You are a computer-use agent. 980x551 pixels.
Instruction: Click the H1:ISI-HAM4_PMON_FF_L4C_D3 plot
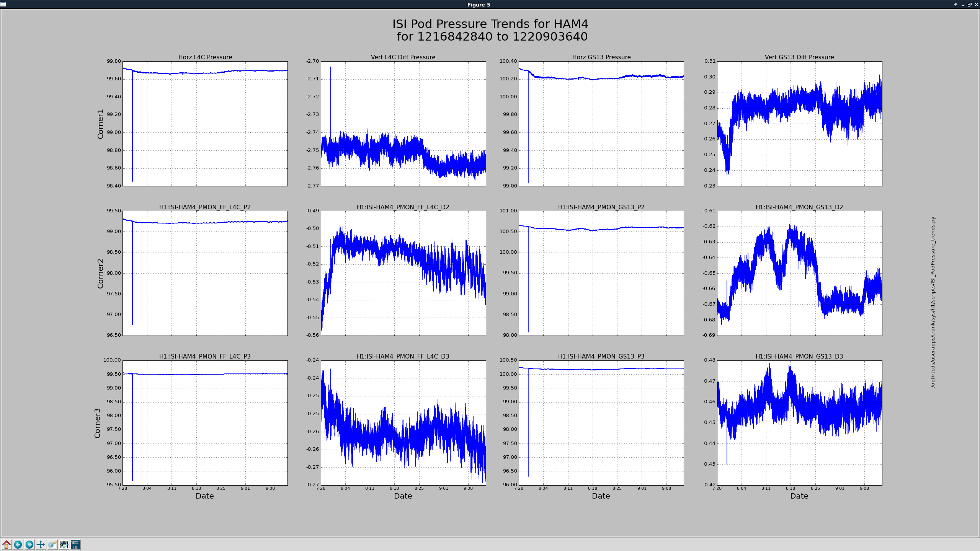[403, 423]
